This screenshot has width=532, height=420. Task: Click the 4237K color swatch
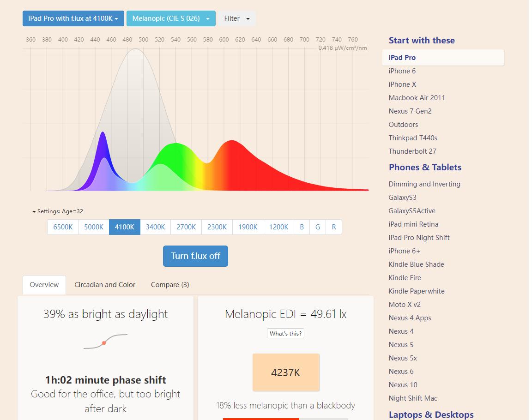pos(286,372)
